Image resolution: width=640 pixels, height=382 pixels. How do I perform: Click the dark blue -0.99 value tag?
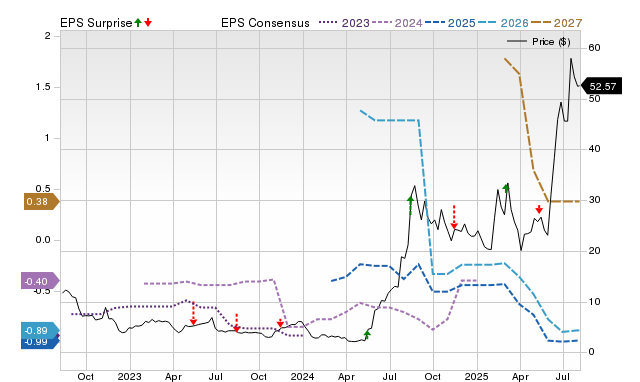(x=39, y=343)
